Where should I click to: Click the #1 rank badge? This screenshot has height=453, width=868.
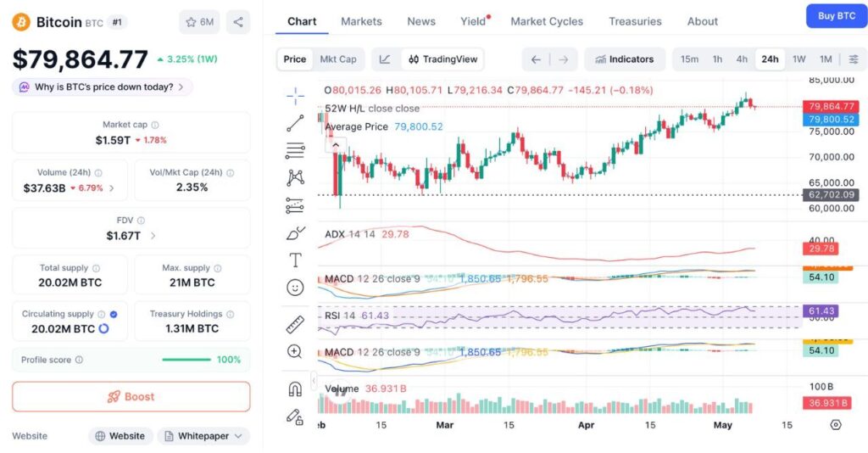pyautogui.click(x=117, y=22)
